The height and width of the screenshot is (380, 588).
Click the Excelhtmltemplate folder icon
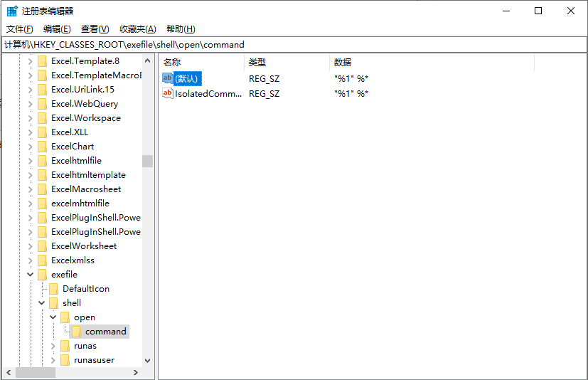coord(43,175)
